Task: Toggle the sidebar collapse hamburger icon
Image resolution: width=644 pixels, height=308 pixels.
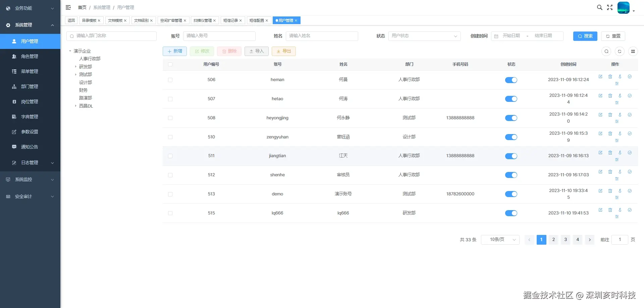Action: [68, 7]
